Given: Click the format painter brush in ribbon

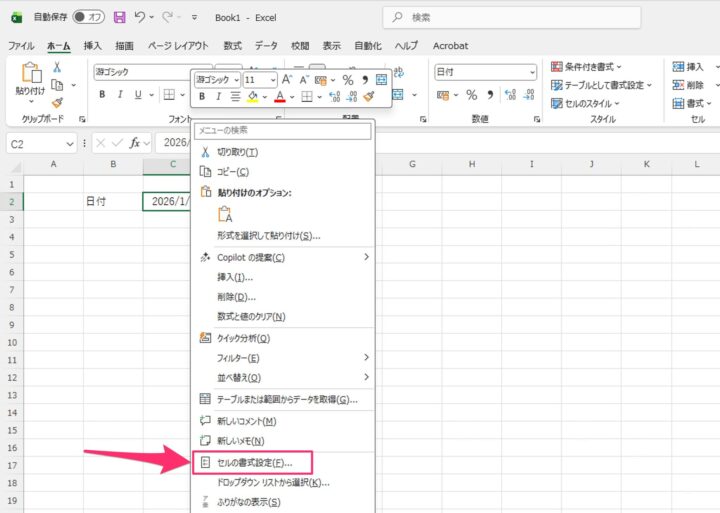Looking at the screenshot, I should [57, 102].
